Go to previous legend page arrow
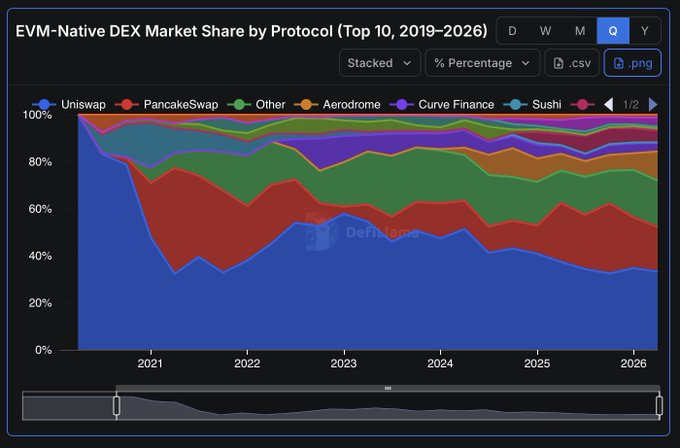This screenshot has height=448, width=680. point(609,105)
